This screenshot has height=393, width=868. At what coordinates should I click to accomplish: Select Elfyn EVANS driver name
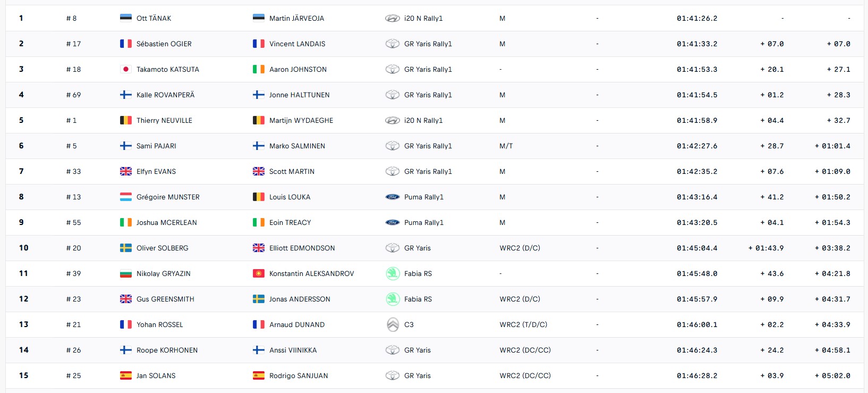tap(156, 171)
